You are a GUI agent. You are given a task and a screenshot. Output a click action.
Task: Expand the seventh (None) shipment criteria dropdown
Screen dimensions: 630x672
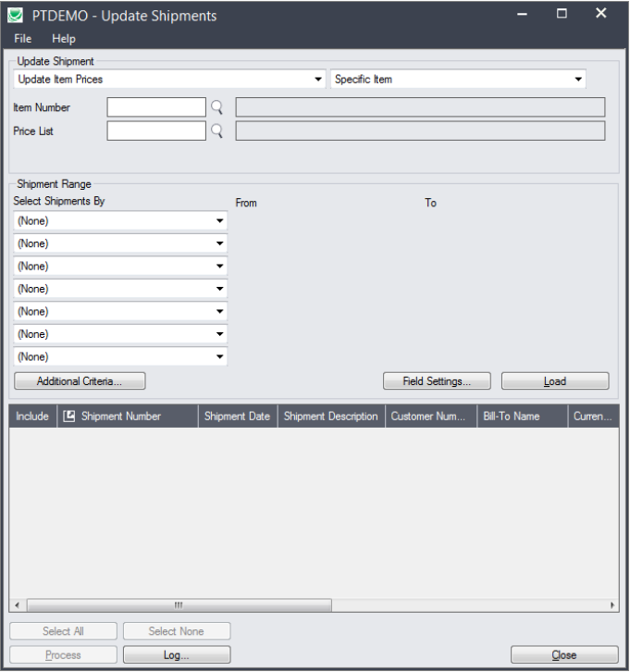(120, 357)
